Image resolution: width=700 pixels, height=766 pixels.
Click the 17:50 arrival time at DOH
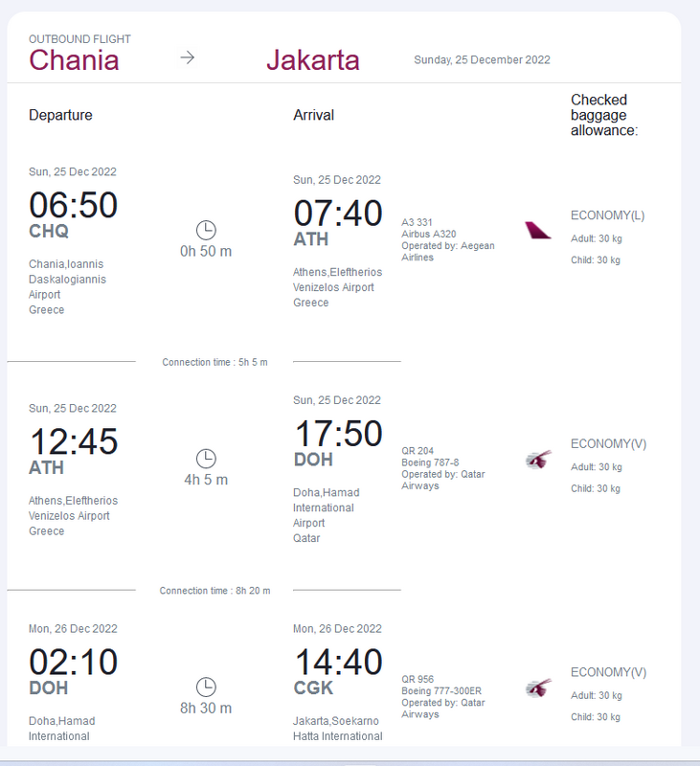pos(337,434)
